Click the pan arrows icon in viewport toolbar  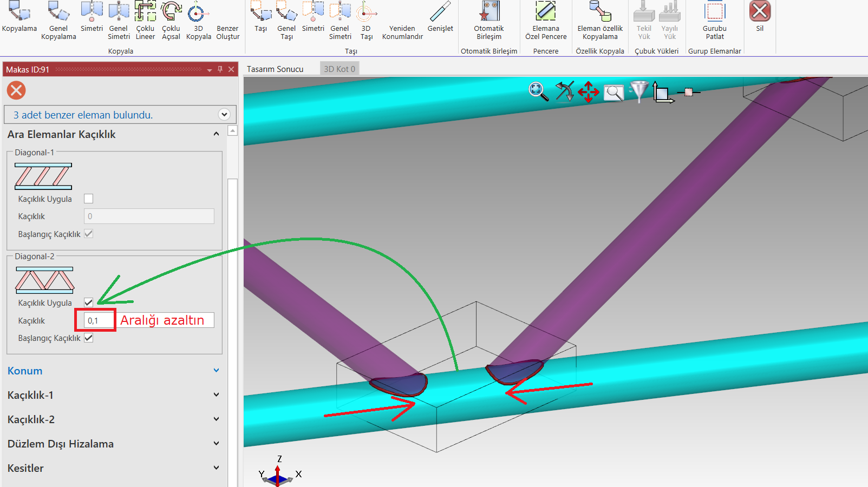(x=588, y=92)
